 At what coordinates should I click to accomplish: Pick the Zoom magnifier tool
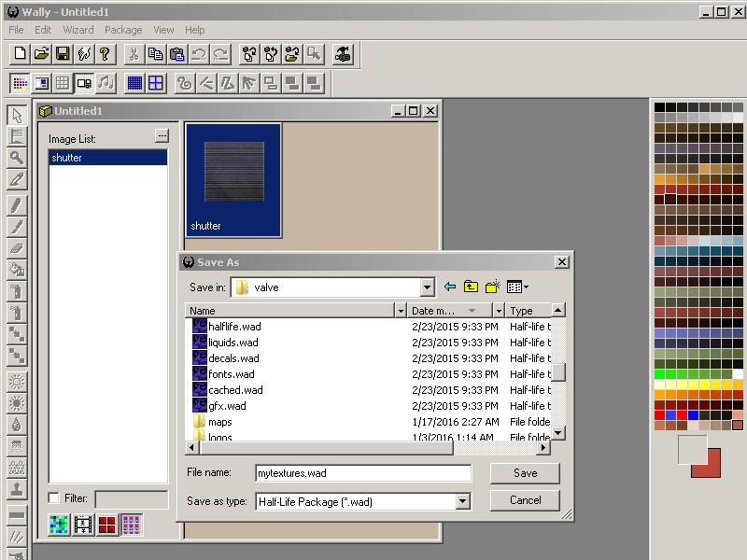point(16,159)
